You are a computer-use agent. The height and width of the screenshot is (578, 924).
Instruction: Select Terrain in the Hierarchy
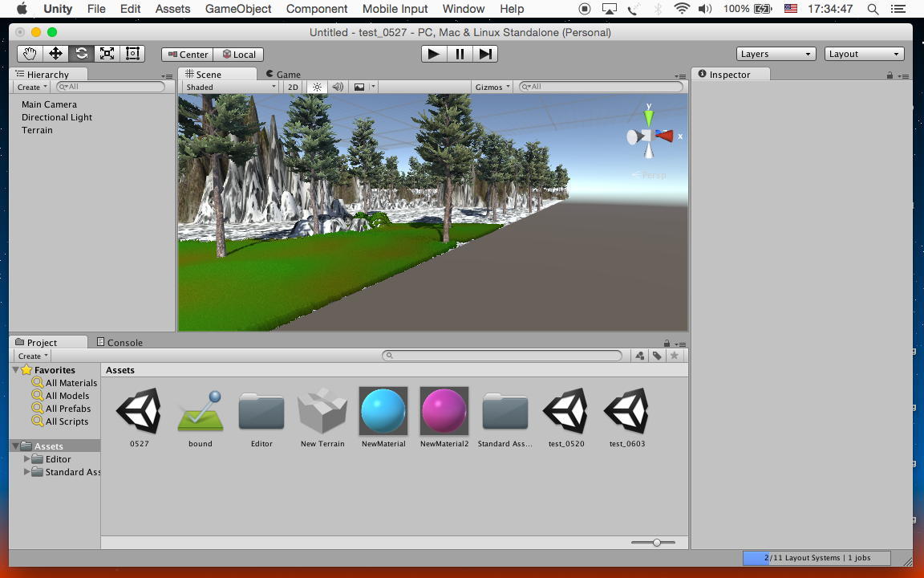point(37,130)
